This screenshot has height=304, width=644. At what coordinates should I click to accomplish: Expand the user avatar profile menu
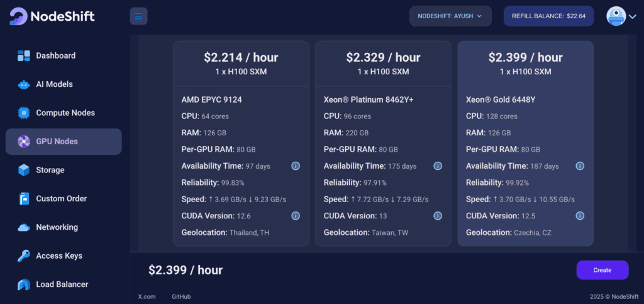click(621, 16)
